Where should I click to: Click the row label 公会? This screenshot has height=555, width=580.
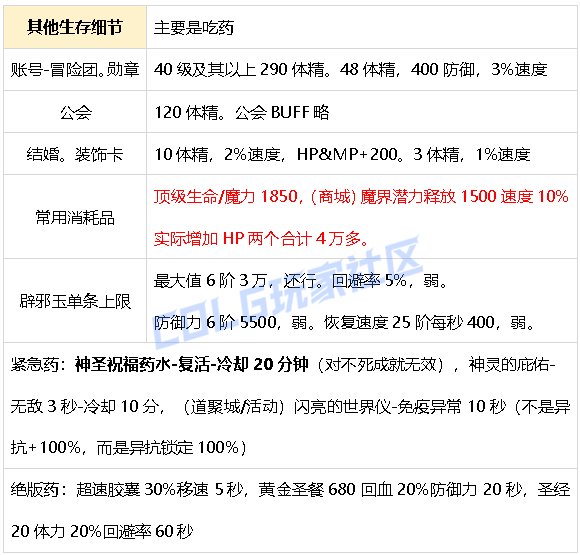76,112
